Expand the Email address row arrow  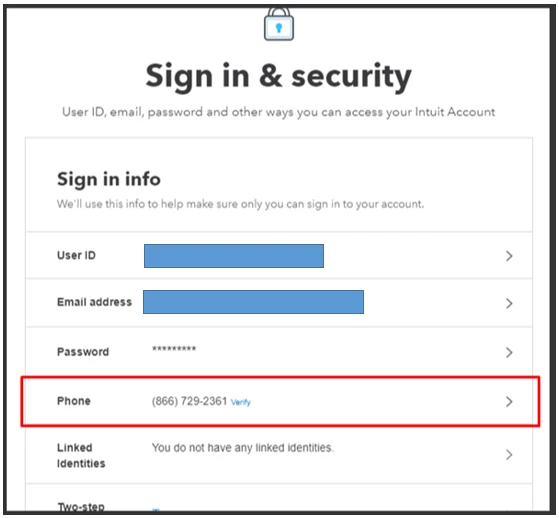click(509, 303)
